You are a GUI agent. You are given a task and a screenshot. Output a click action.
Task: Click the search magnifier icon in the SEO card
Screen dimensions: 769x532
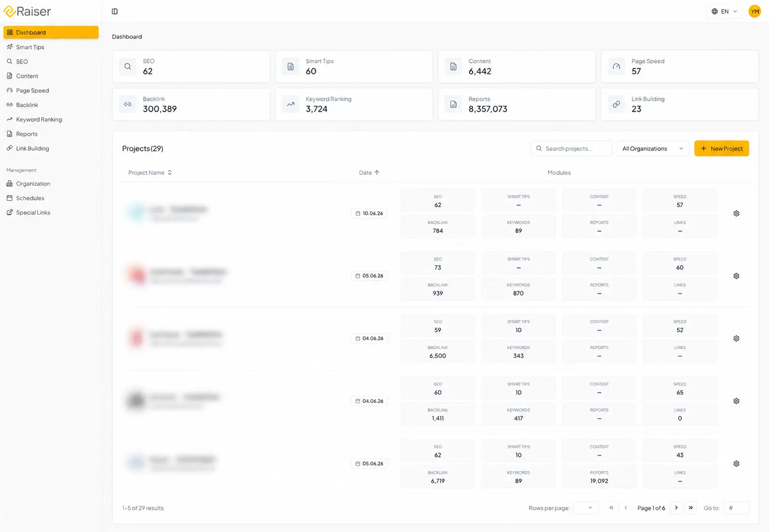127,66
